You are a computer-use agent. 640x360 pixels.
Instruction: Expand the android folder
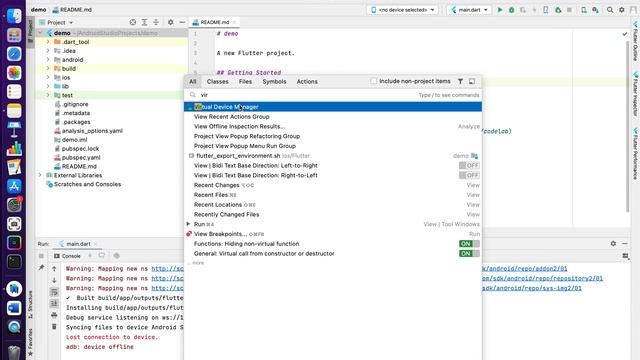tap(48, 60)
